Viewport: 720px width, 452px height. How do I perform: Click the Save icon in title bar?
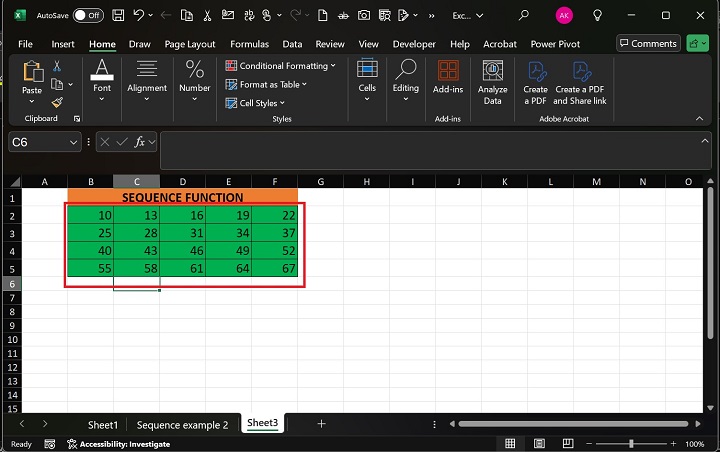[118, 16]
